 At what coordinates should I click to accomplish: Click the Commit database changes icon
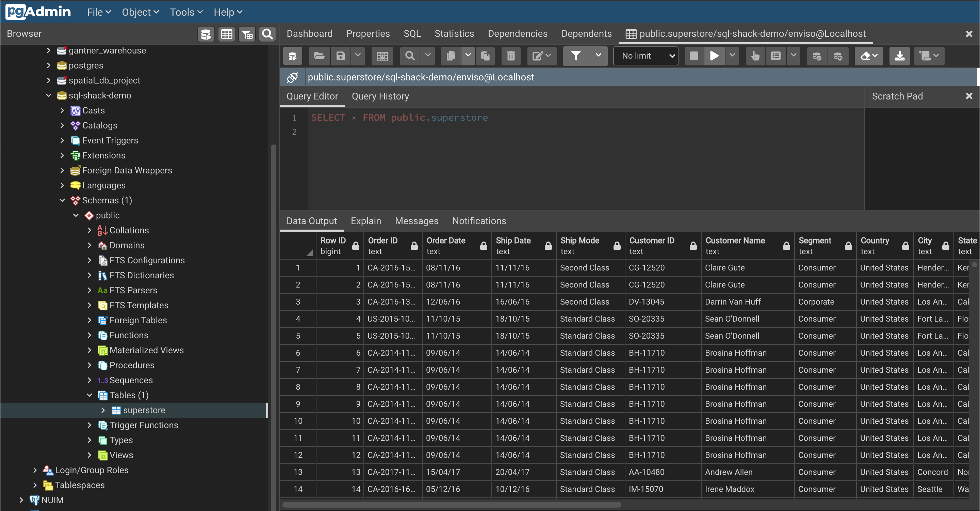point(816,56)
